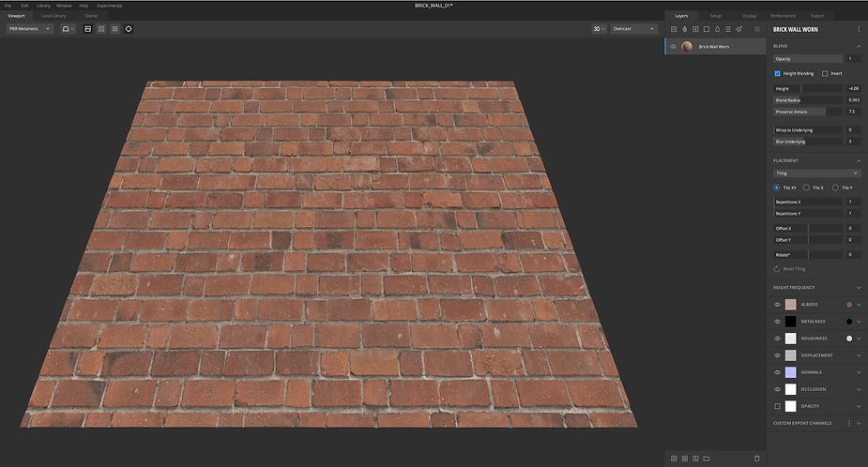868x467 pixels.
Task: Delete layer with the trash icon
Action: click(756, 459)
